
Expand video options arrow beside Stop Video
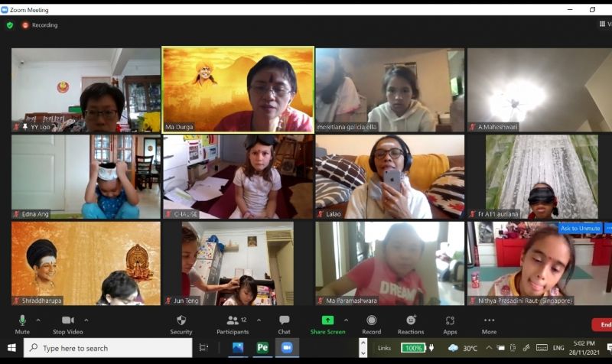coord(86,320)
